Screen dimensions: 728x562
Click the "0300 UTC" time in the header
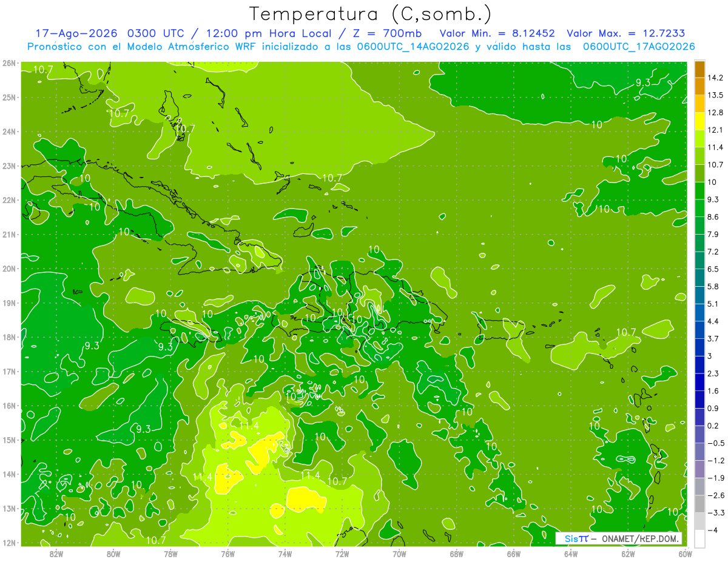[157, 33]
